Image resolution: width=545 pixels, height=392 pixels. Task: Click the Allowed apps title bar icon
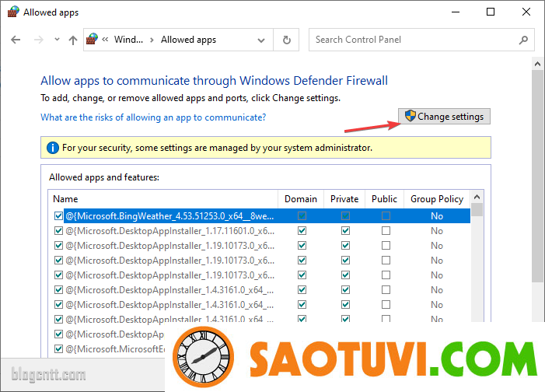[13, 12]
